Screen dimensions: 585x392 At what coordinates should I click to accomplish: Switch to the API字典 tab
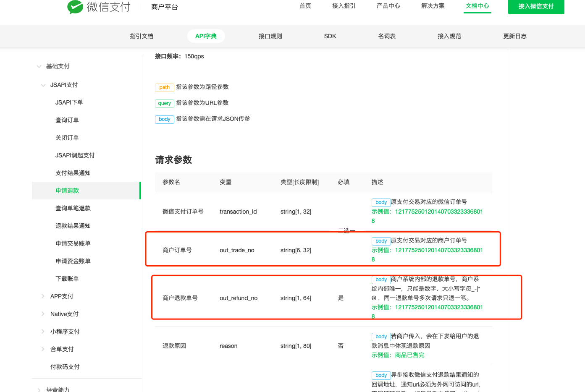coord(206,36)
